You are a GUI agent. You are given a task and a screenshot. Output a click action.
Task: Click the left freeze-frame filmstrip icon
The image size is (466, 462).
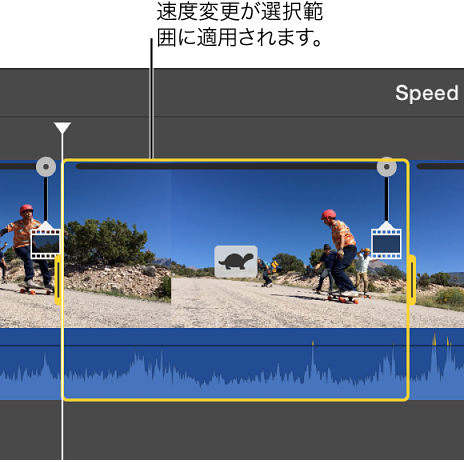[45, 244]
